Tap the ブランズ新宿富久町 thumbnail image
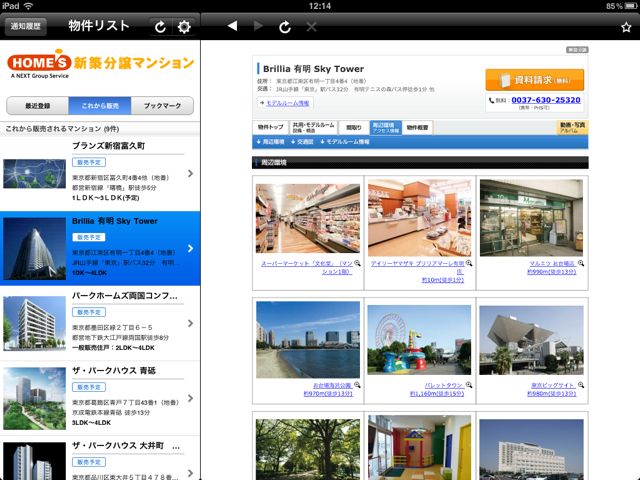 [x=34, y=174]
